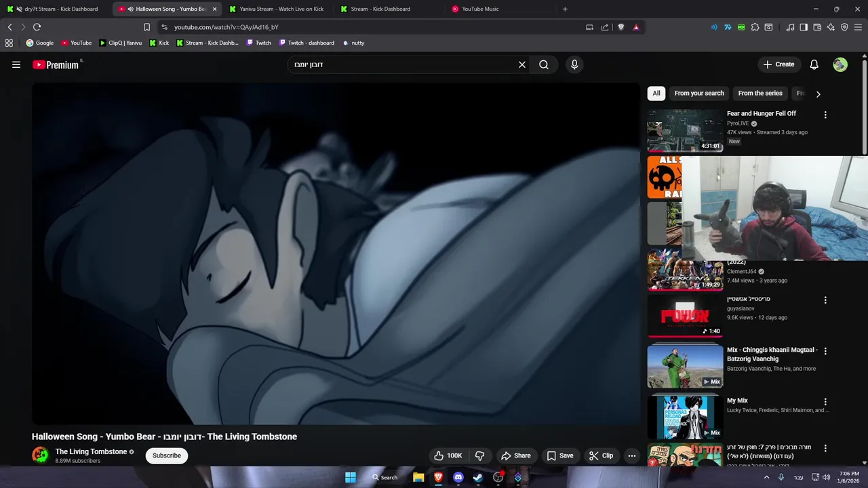Open the nutty bookmark
The height and width of the screenshot is (488, 868).
coord(353,43)
